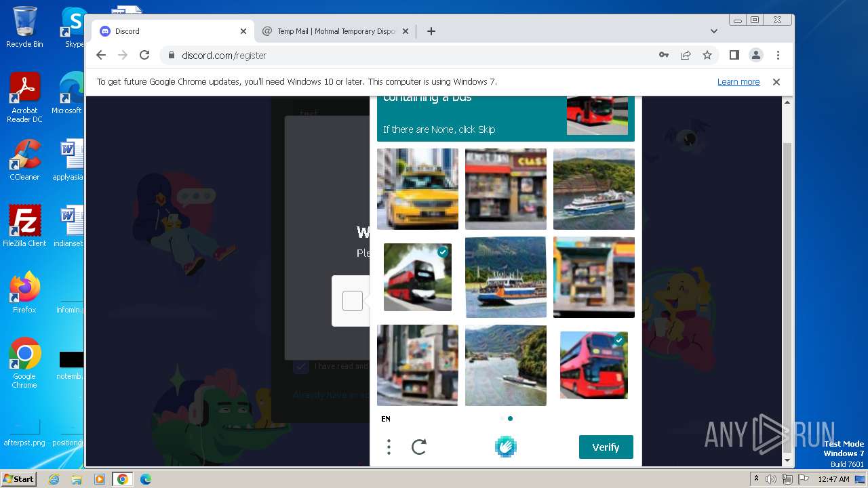The height and width of the screenshot is (488, 868).
Task: Tick the captcha checkbox behind the challenge
Action: [x=353, y=301]
